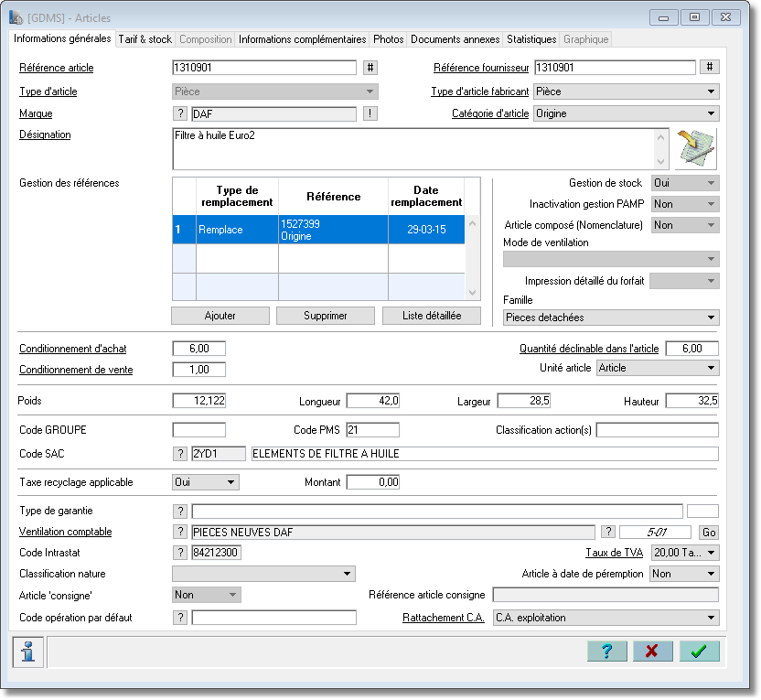Click the Poids input field
Viewport: 761px width, 700px height.
point(199,401)
